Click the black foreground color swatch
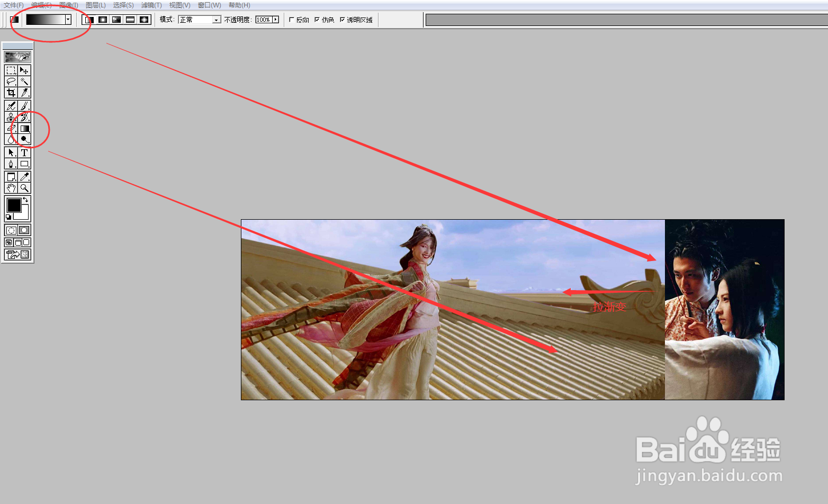This screenshot has height=504, width=828. (x=14, y=205)
